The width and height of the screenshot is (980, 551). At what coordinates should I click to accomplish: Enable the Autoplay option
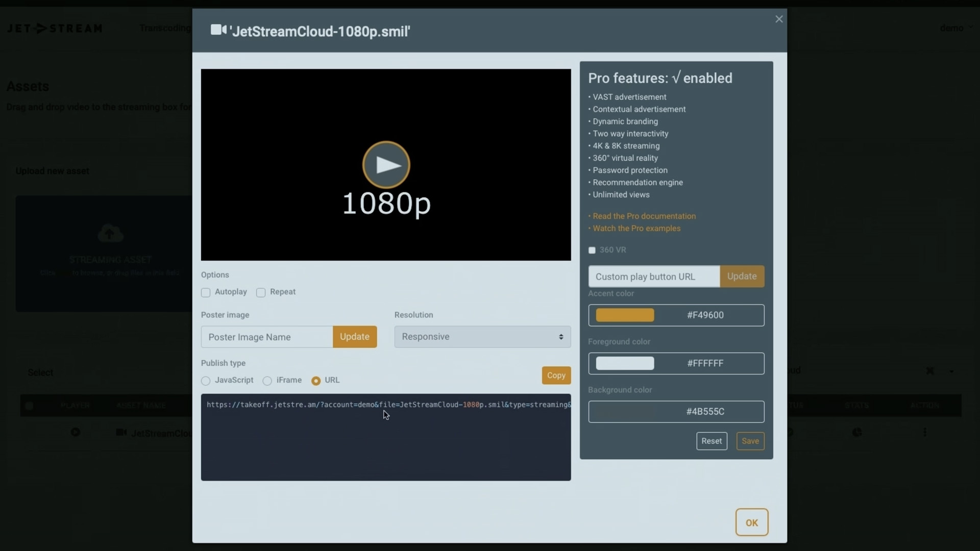[x=206, y=292]
